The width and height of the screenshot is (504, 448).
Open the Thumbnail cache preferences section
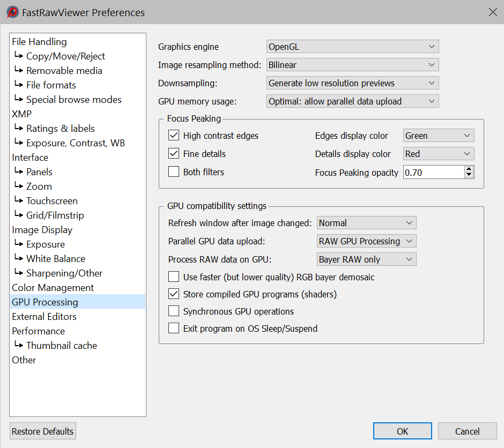61,346
